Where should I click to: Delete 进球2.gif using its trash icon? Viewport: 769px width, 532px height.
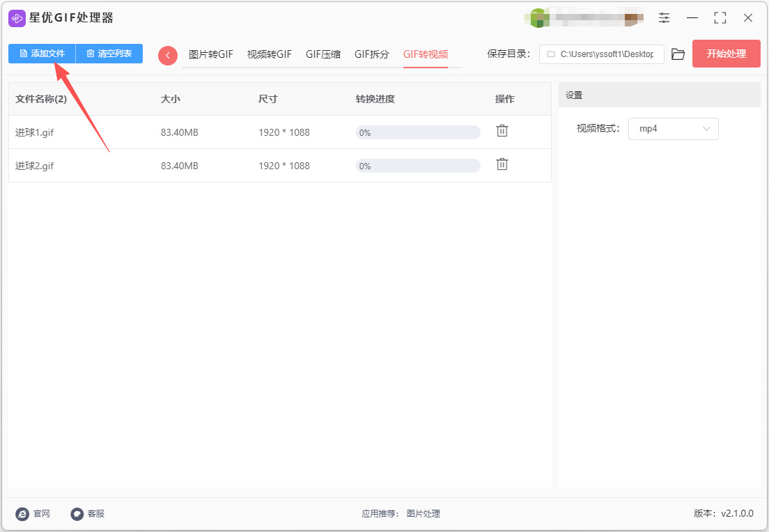click(502, 164)
